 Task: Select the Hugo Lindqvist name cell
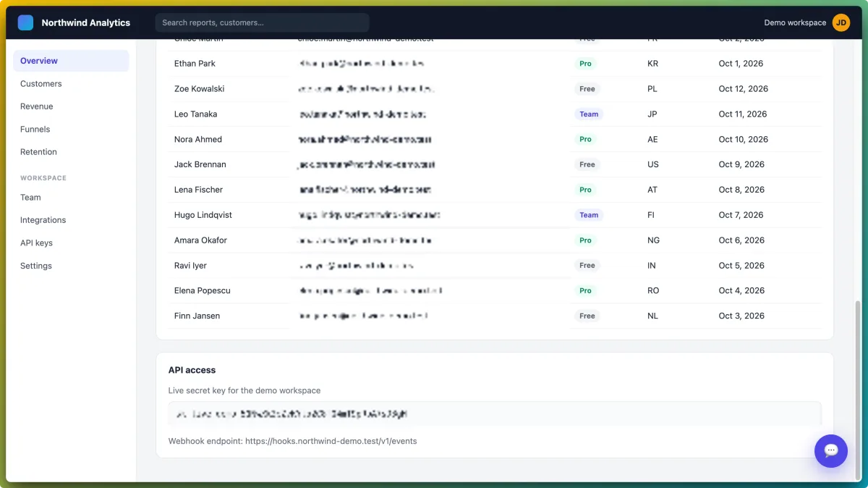tap(203, 215)
